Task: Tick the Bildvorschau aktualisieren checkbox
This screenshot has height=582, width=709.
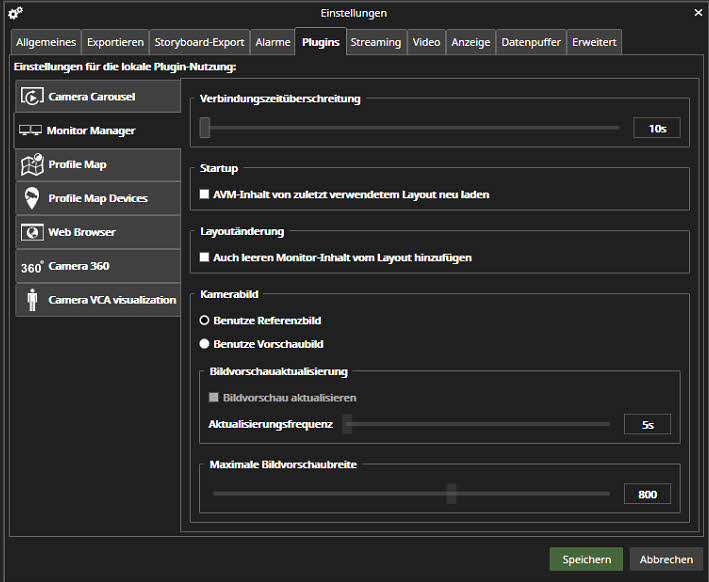Action: pos(214,397)
